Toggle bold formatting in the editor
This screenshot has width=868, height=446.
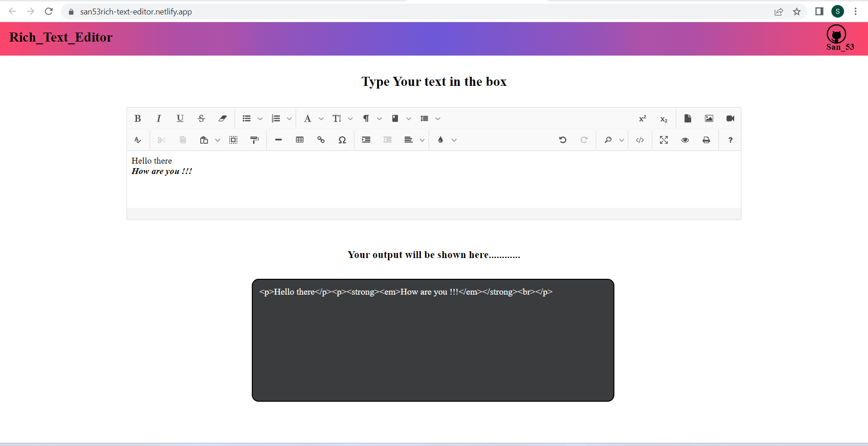137,118
